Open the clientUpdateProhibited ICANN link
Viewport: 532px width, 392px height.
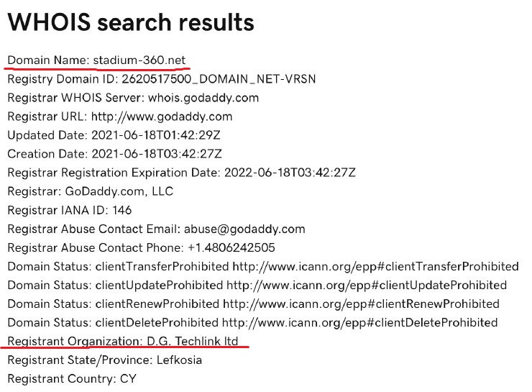tap(367, 285)
